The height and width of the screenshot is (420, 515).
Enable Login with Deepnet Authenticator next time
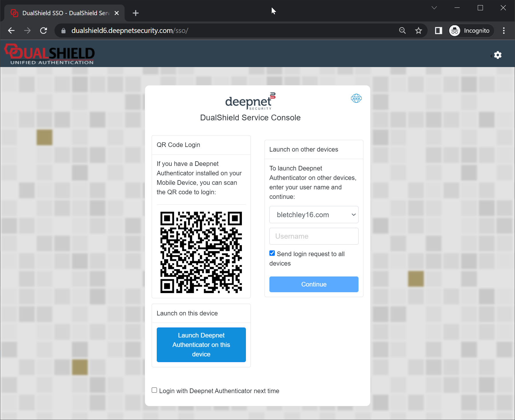point(154,390)
